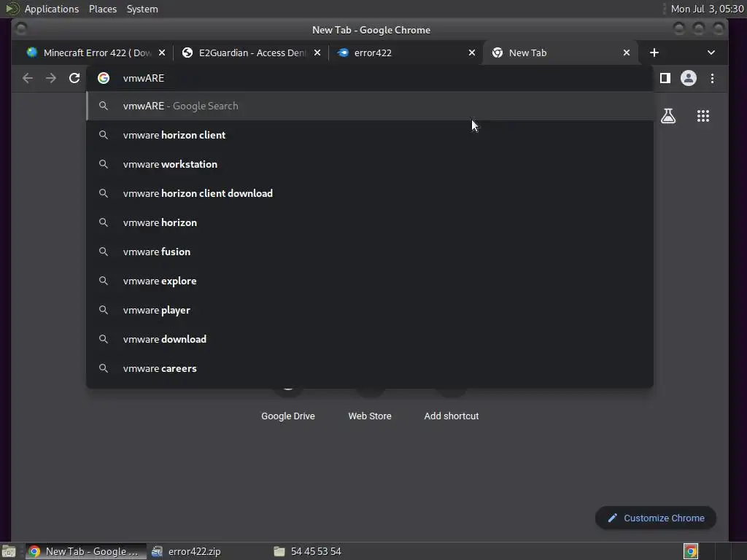The width and height of the screenshot is (747, 560).
Task: Choose suggestion vmware explore
Action: pyautogui.click(x=369, y=281)
